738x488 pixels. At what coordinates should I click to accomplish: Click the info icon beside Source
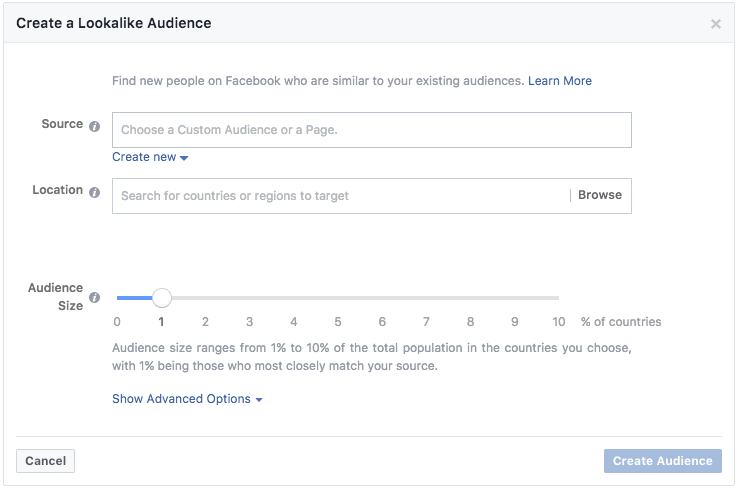pos(95,127)
